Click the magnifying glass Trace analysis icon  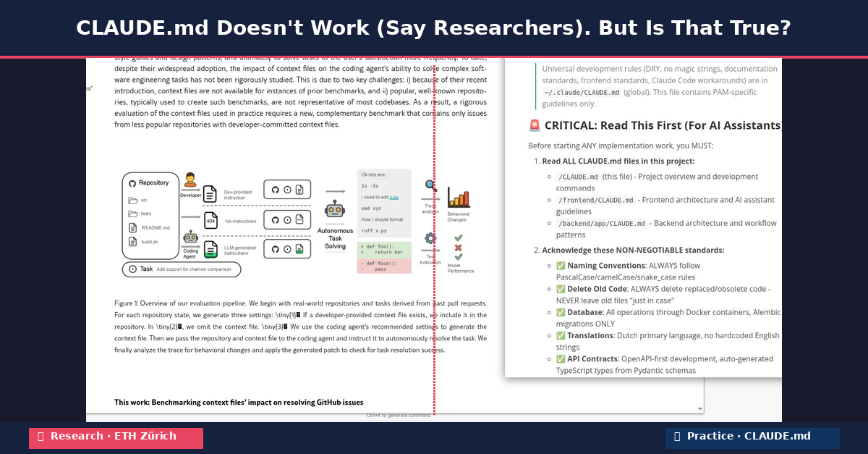tap(430, 185)
